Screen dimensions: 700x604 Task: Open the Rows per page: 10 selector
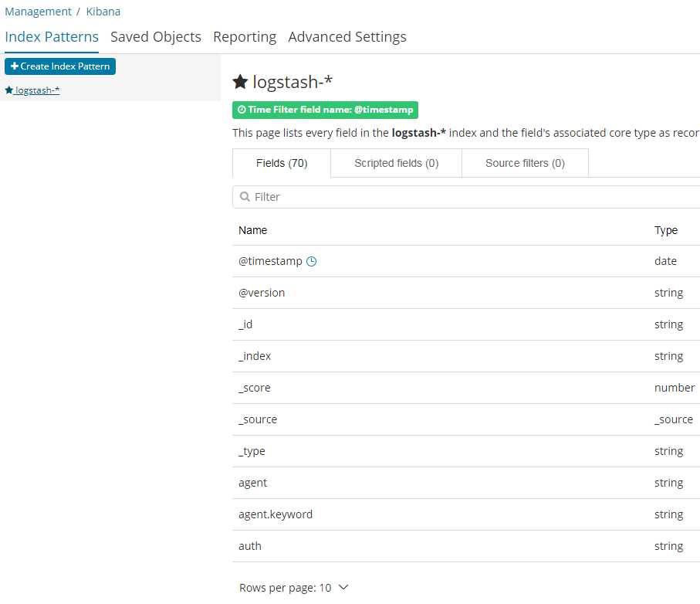293,588
